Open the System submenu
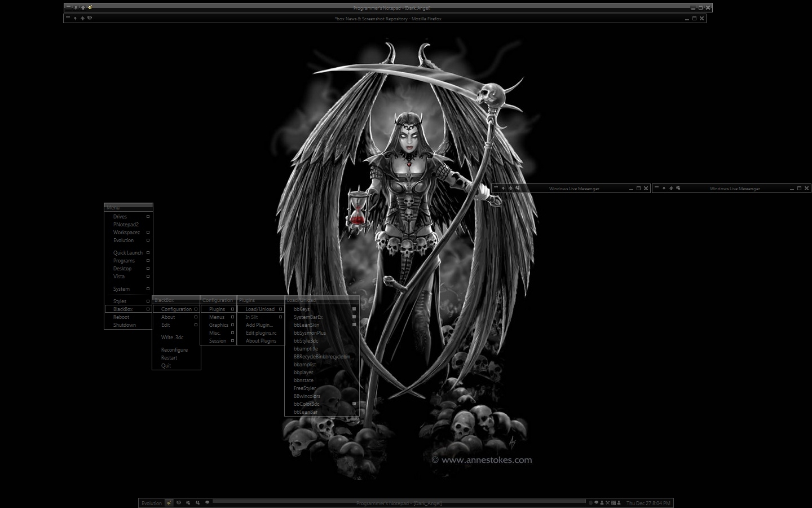Viewport: 812px width, 508px height. pos(129,289)
